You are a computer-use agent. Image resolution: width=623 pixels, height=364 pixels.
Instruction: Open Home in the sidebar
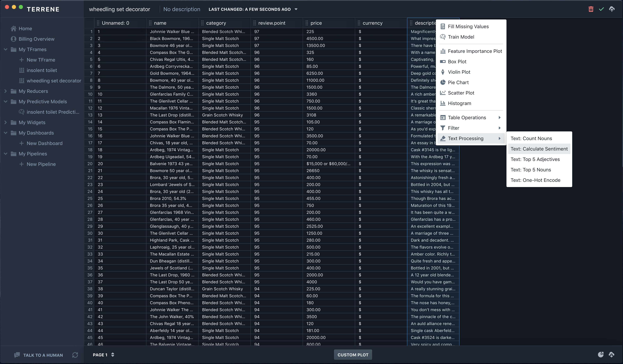pos(25,28)
